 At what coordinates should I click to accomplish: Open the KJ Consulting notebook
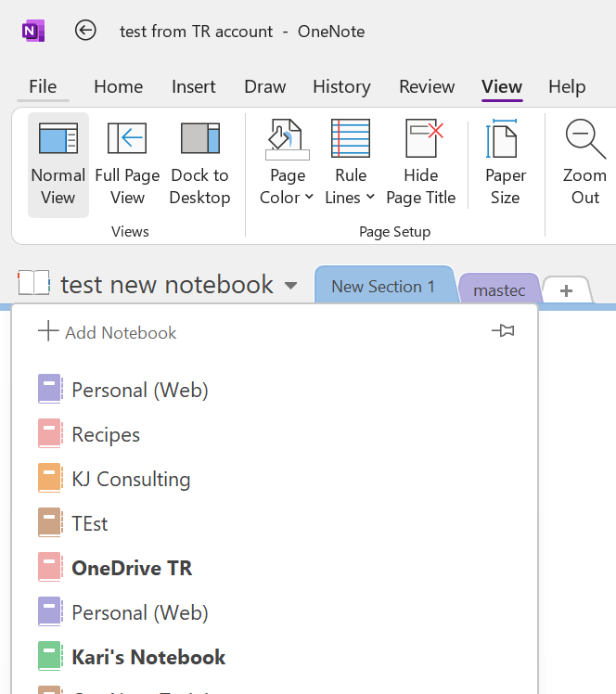pyautogui.click(x=275, y=479)
